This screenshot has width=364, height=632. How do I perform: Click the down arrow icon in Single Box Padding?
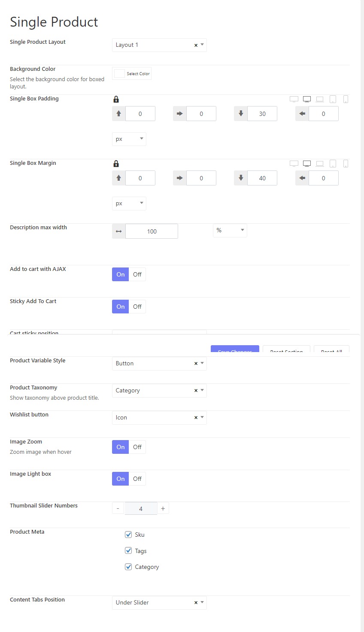point(241,114)
